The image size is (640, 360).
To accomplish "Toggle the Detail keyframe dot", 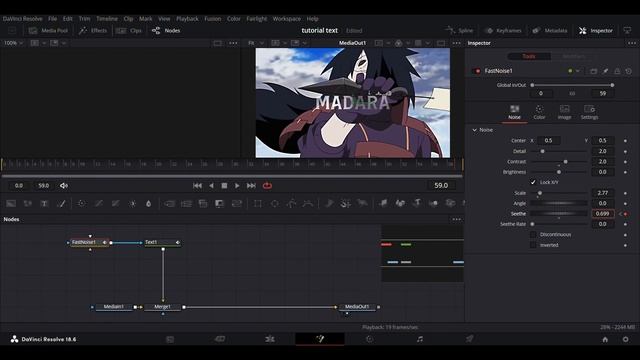I will [x=625, y=151].
